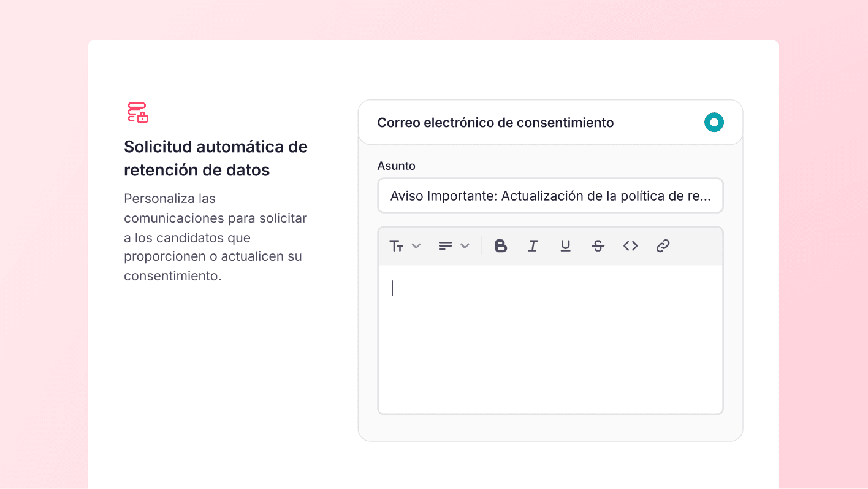The image size is (868, 489).
Task: Open the text size Tt control
Action: [397, 245]
